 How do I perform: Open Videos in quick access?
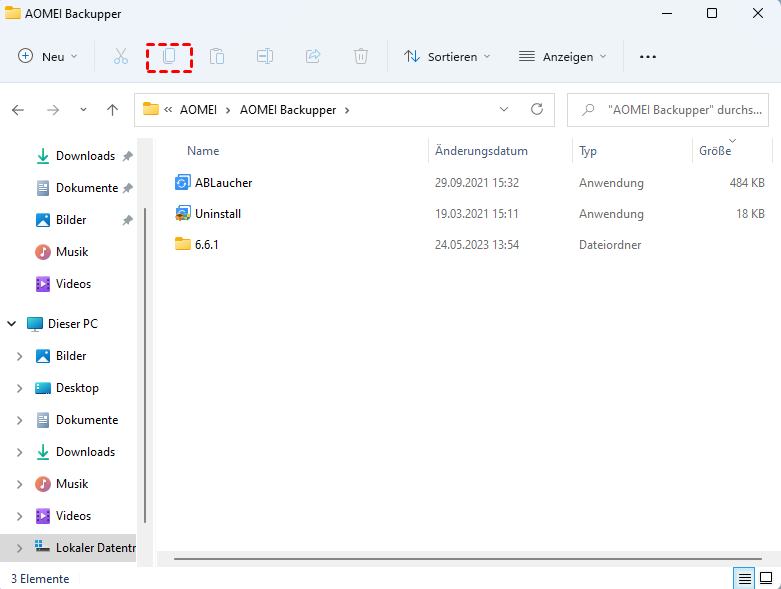pyautogui.click(x=73, y=284)
